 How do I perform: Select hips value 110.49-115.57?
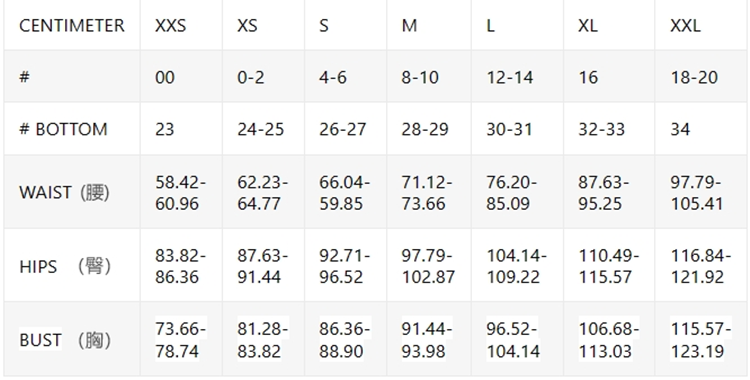pos(609,266)
